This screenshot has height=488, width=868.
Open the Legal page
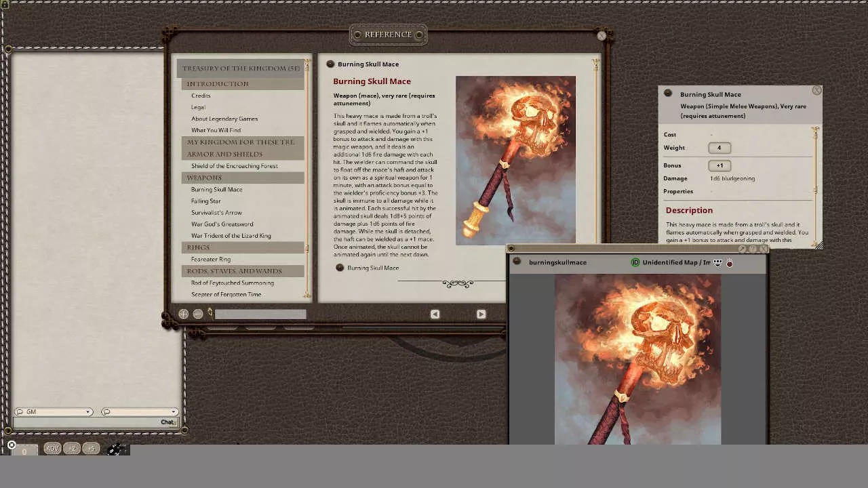point(198,107)
